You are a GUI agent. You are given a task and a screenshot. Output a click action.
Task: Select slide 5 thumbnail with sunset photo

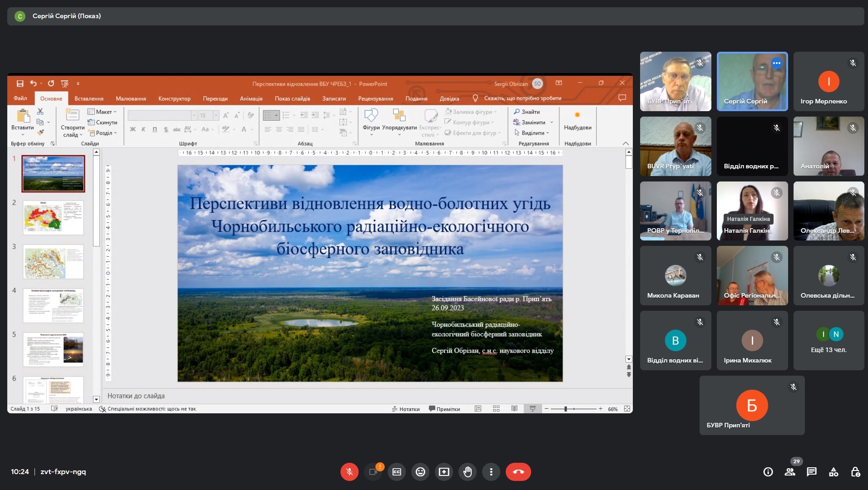tap(53, 349)
